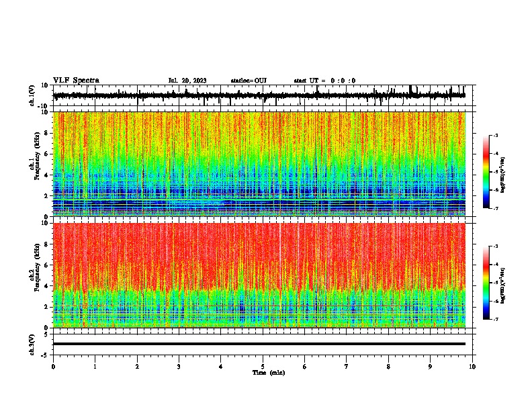Click the "8" frequency tick of ch.1 spectrogram
The width and height of the screenshot is (532, 411).
click(x=46, y=133)
